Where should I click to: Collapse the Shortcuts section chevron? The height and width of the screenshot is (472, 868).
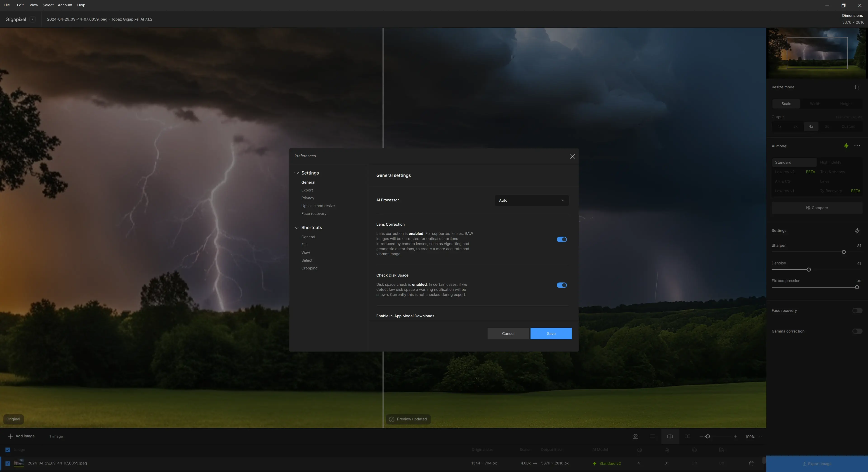pos(297,228)
